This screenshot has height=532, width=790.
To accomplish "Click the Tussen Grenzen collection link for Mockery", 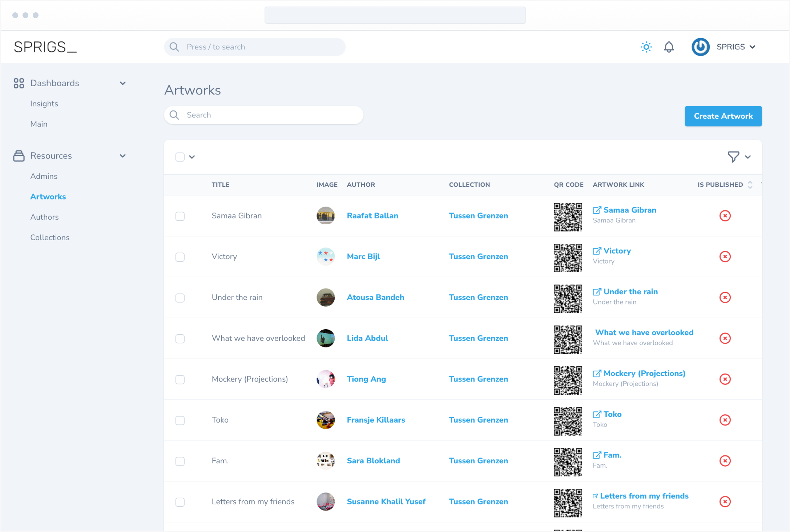I will coord(478,379).
